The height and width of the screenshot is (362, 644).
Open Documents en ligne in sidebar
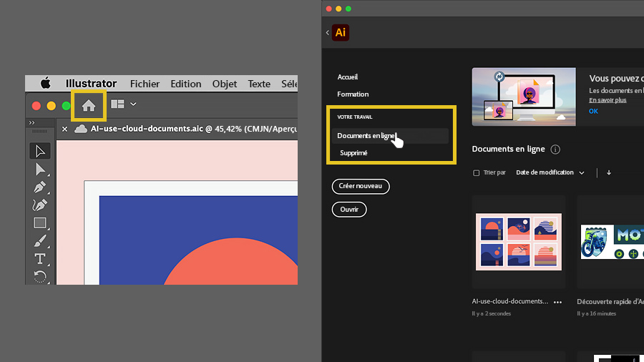click(390, 136)
